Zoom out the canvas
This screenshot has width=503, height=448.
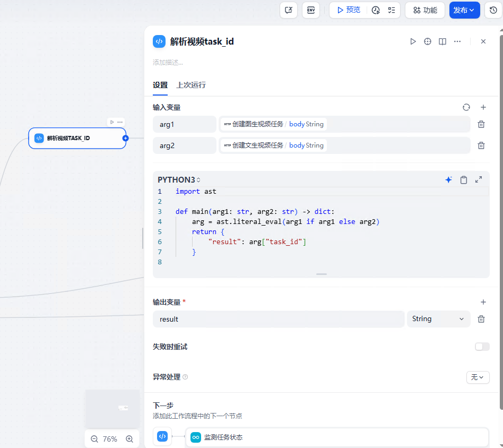pos(94,438)
